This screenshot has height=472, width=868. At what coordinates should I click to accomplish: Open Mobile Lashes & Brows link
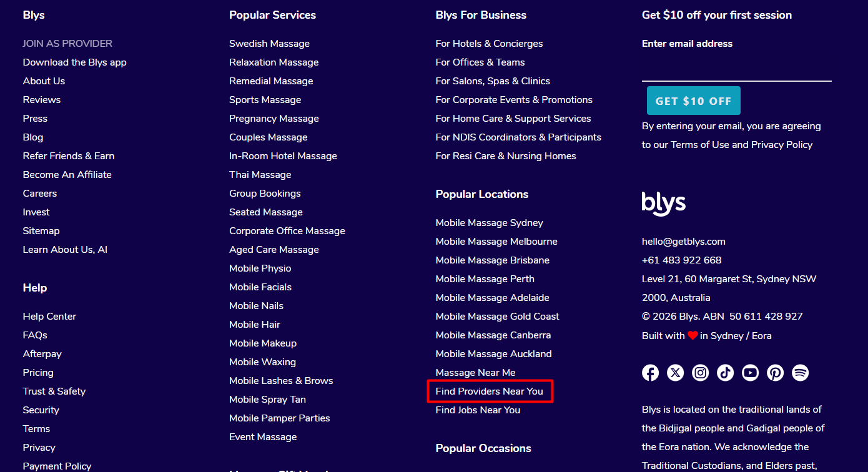point(281,381)
